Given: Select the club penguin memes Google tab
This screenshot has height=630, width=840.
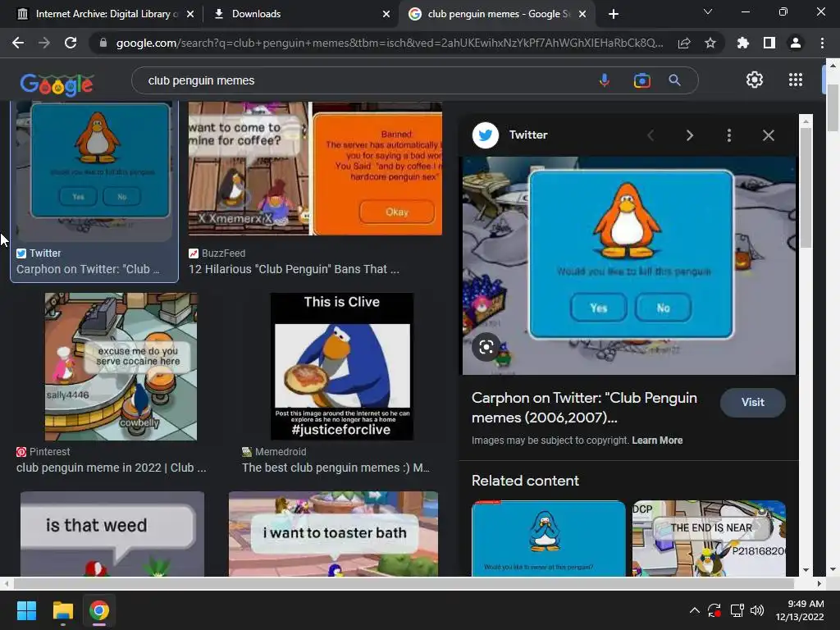Looking at the screenshot, I should click(491, 14).
